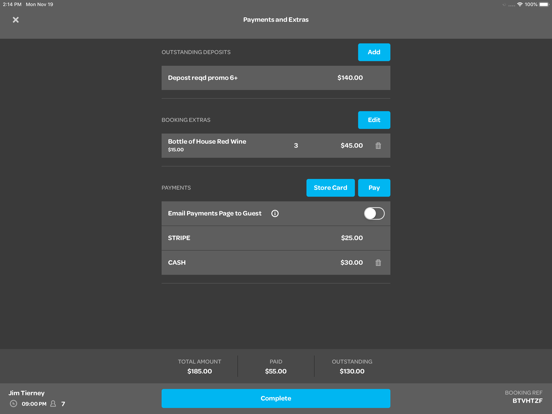This screenshot has height=414, width=552.
Task: Select the 09:00 PM booking time
Action: pos(34,404)
